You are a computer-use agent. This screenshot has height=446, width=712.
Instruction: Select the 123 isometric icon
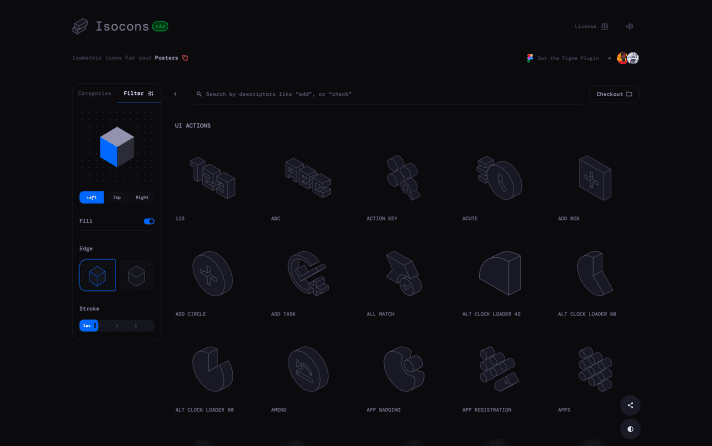(x=213, y=178)
